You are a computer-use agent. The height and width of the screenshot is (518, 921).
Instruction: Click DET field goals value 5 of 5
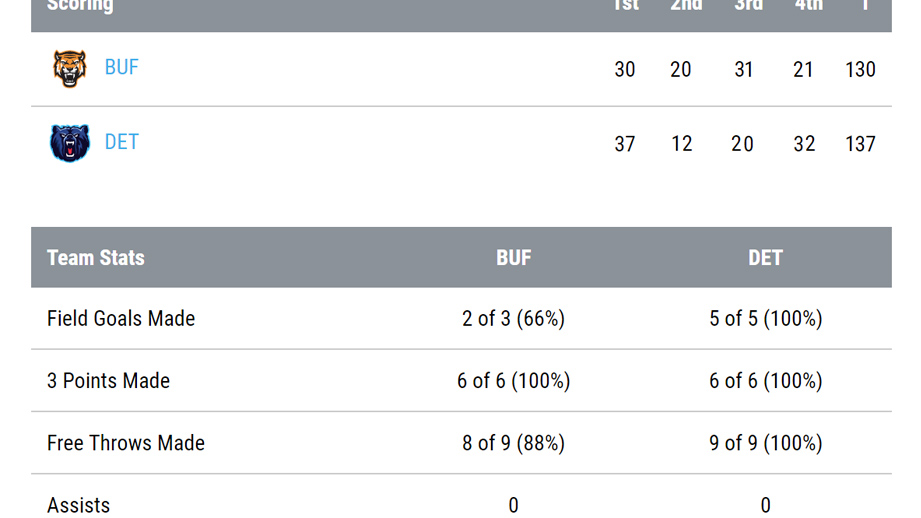point(765,319)
